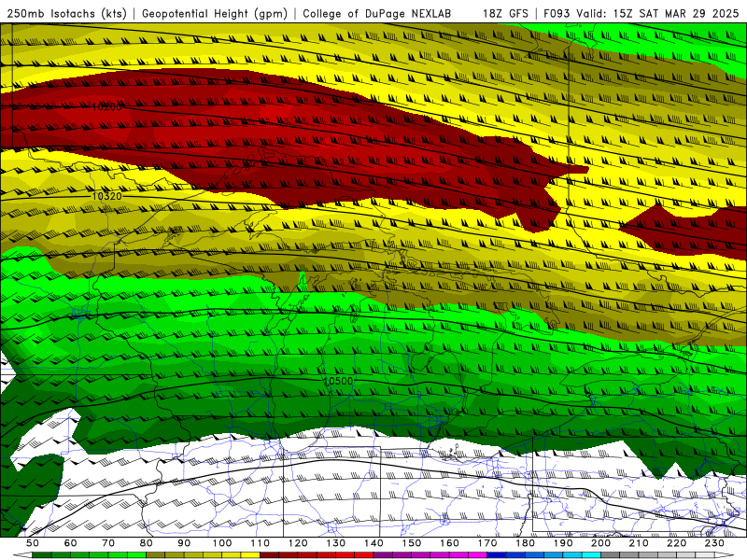This screenshot has width=747, height=560.
Task: Click the 220 value on the color scale
Action: pyautogui.click(x=677, y=543)
